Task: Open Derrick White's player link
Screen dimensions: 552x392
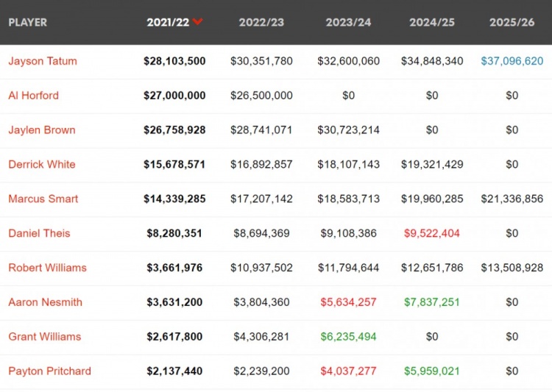Action: (42, 165)
